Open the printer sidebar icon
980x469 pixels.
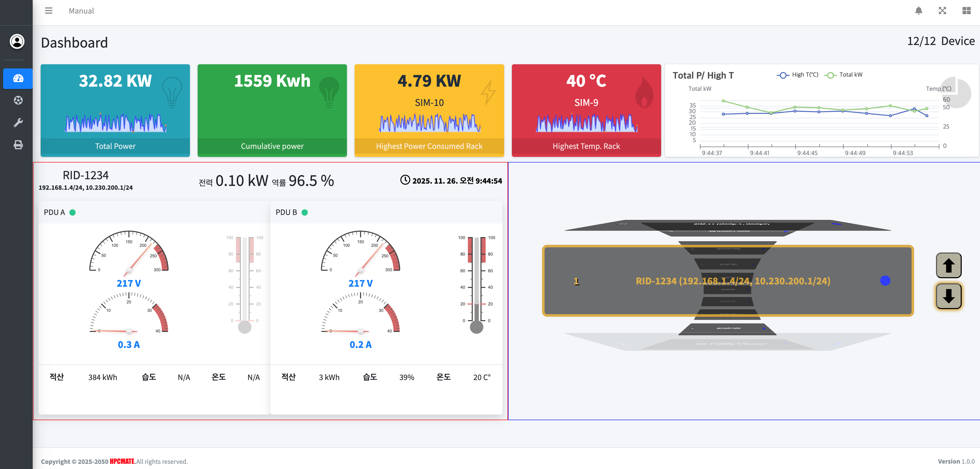coord(18,145)
